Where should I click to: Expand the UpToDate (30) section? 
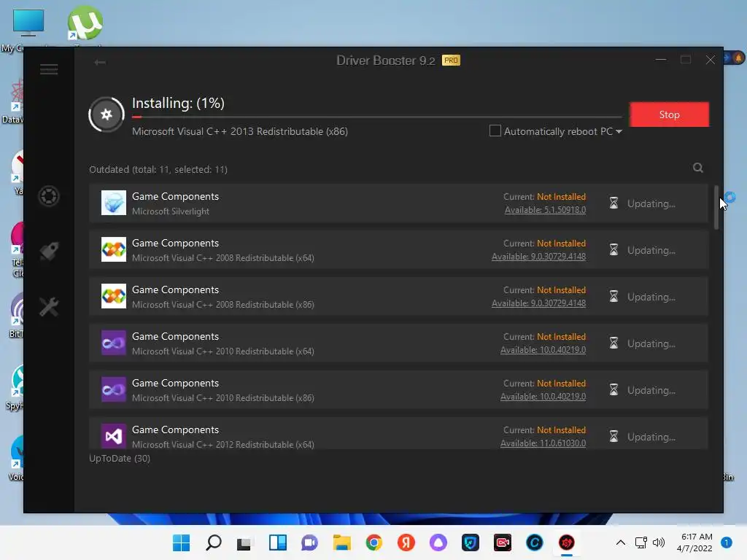point(120,458)
